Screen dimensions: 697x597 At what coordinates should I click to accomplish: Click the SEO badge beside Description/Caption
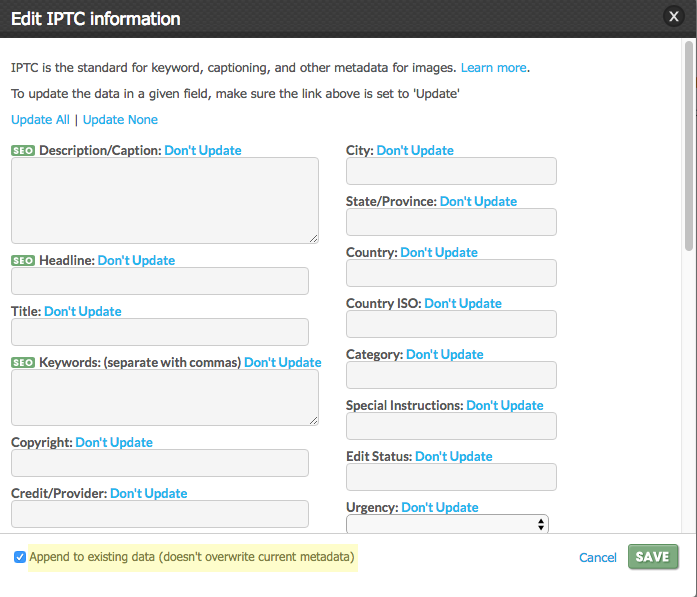[x=23, y=151]
